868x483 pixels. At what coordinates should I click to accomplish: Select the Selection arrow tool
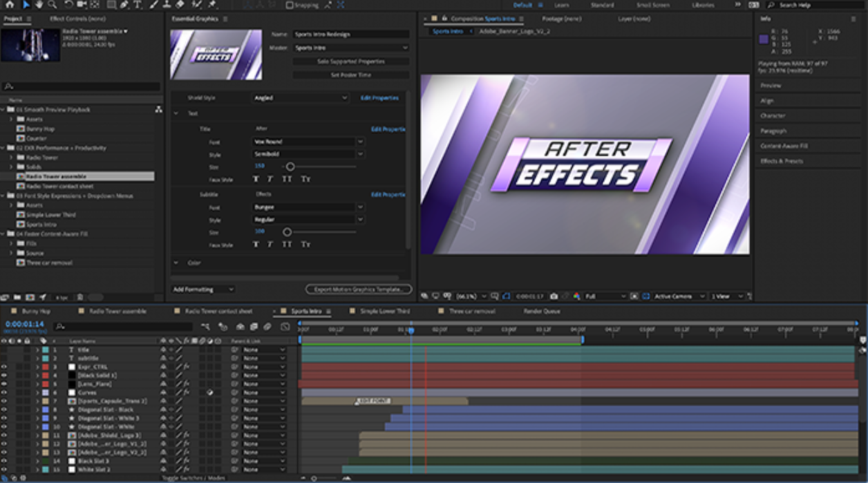(x=26, y=5)
